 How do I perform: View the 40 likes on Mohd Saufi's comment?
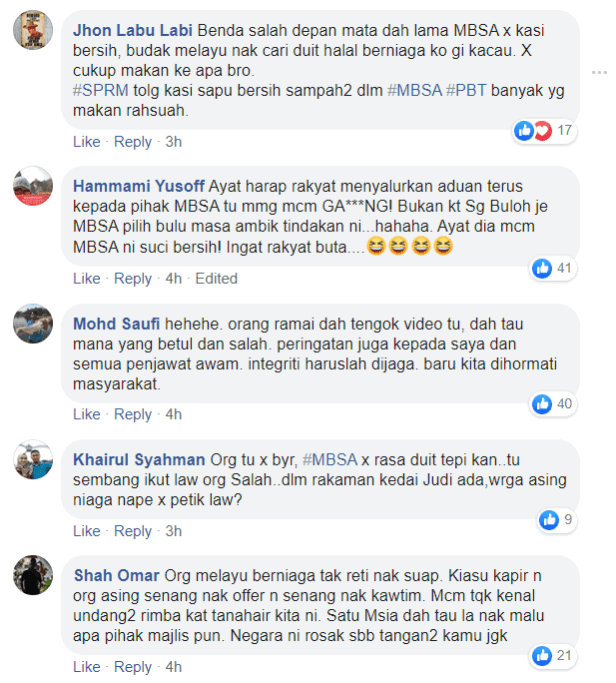click(552, 404)
